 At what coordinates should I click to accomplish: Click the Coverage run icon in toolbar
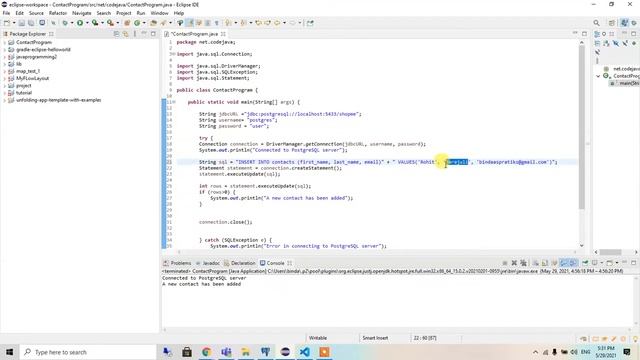click(x=95, y=23)
